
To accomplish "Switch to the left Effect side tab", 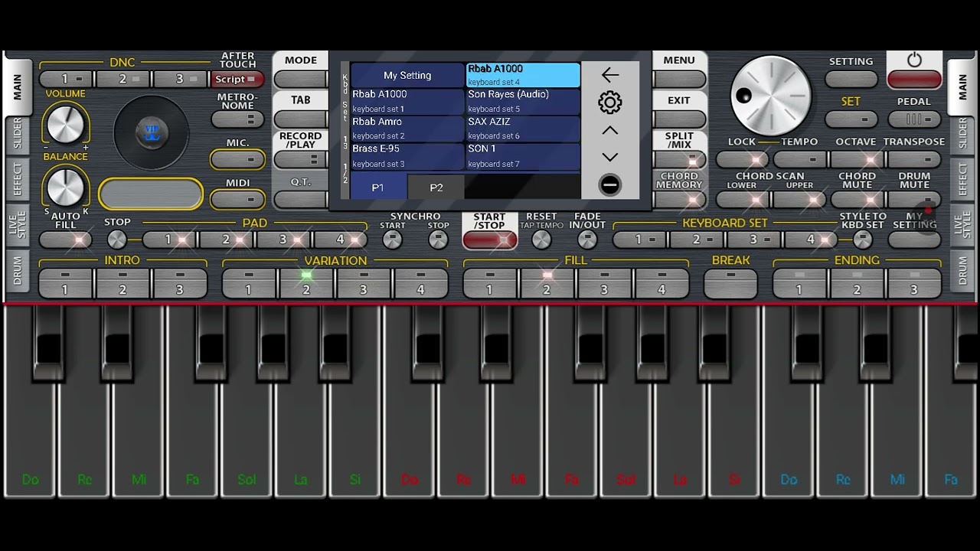I will click(x=17, y=180).
